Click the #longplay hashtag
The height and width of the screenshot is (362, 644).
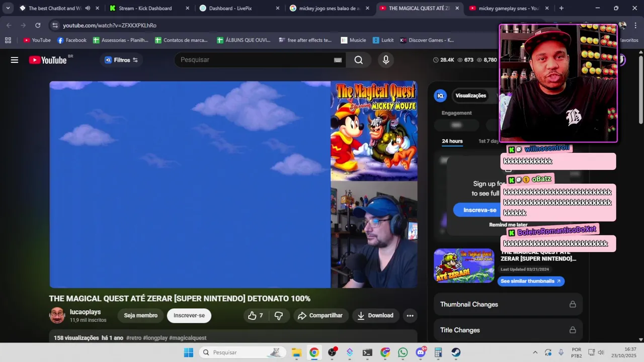155,338
